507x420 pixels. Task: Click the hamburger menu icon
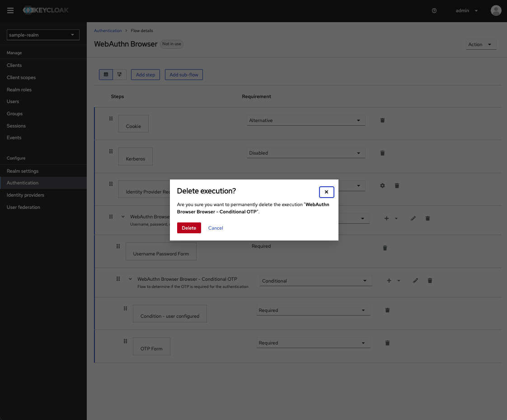click(10, 10)
